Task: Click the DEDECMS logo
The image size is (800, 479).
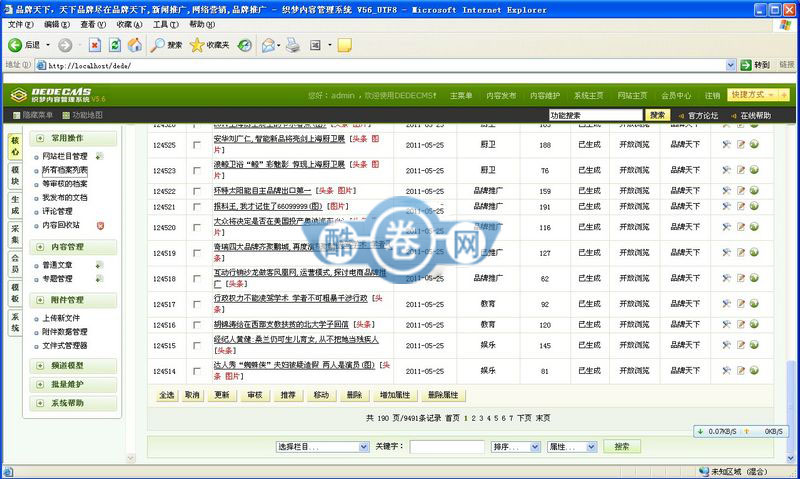Action: (x=57, y=94)
